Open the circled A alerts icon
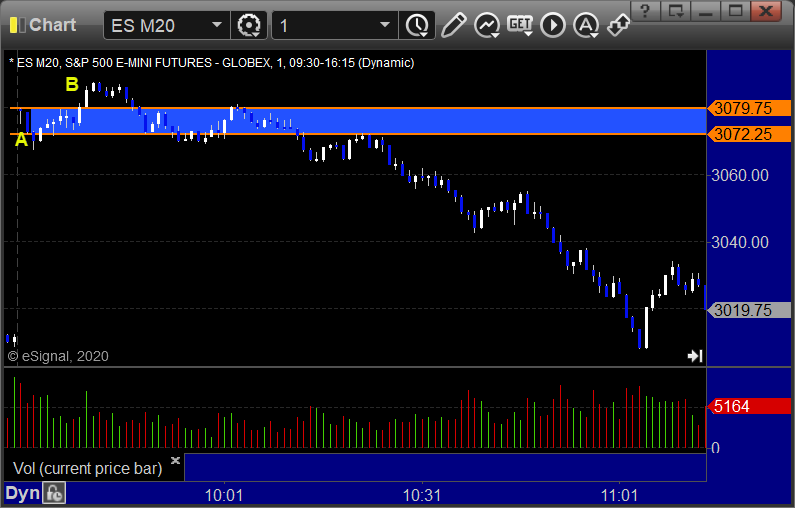 (586, 25)
